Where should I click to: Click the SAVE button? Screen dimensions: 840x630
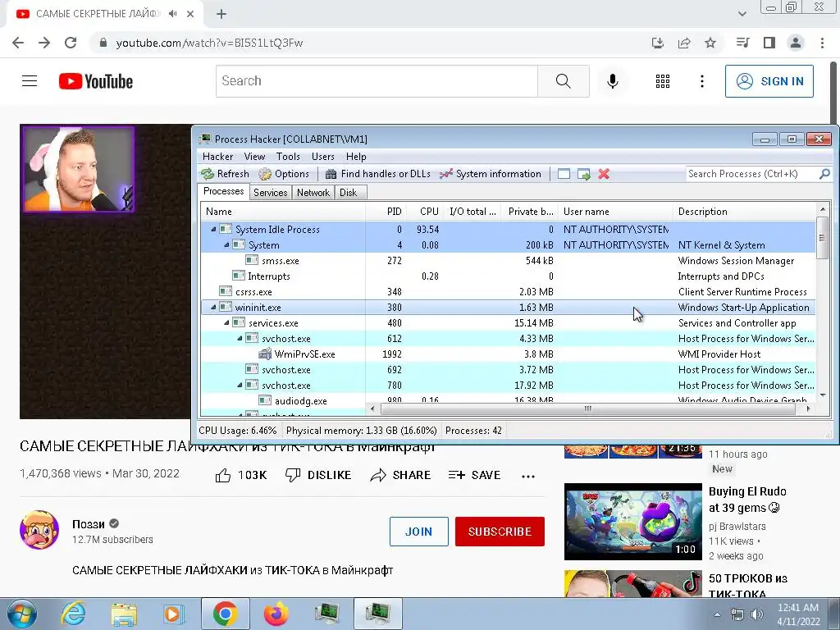coord(475,475)
